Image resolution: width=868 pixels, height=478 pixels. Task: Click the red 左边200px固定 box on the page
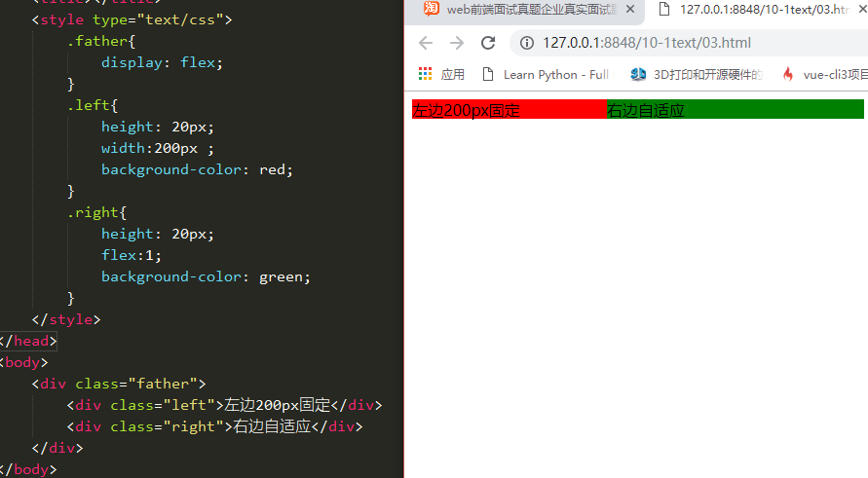pos(509,110)
